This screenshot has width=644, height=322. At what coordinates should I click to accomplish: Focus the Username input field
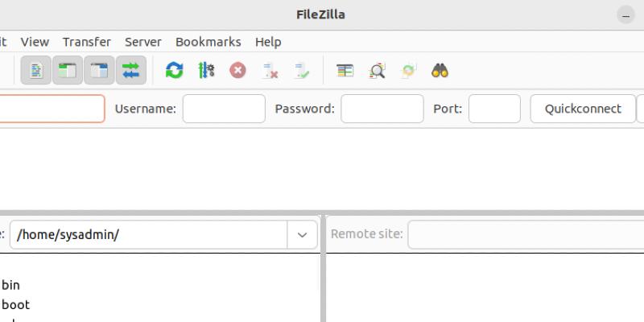coord(224,109)
